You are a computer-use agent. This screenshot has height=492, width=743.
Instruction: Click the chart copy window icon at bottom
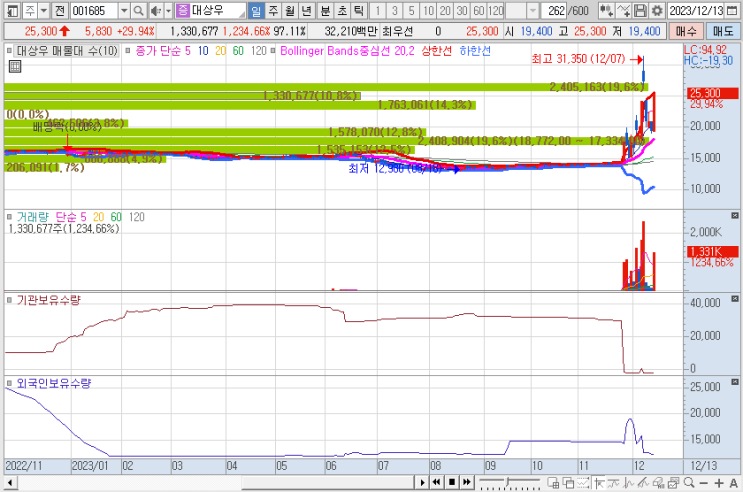(x=673, y=483)
